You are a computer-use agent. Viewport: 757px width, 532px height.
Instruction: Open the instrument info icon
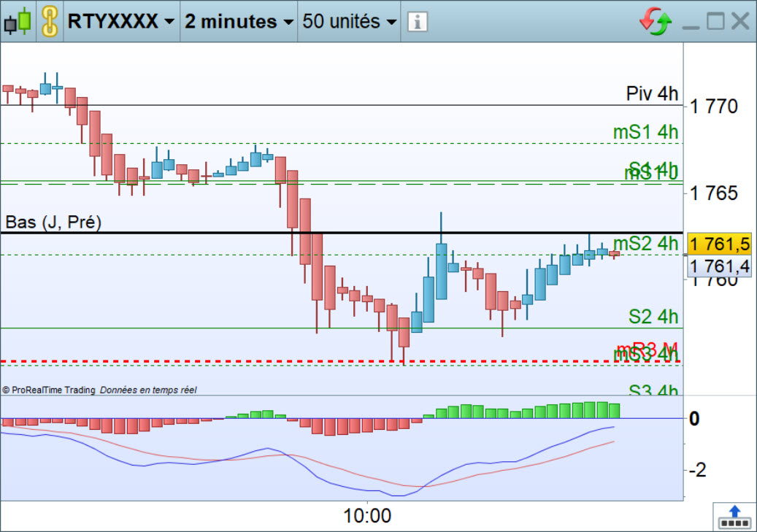tap(417, 22)
